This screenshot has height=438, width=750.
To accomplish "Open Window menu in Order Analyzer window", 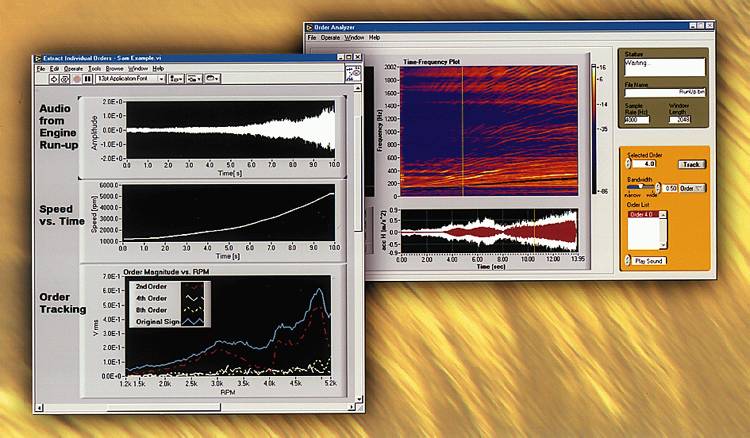I will pos(354,37).
